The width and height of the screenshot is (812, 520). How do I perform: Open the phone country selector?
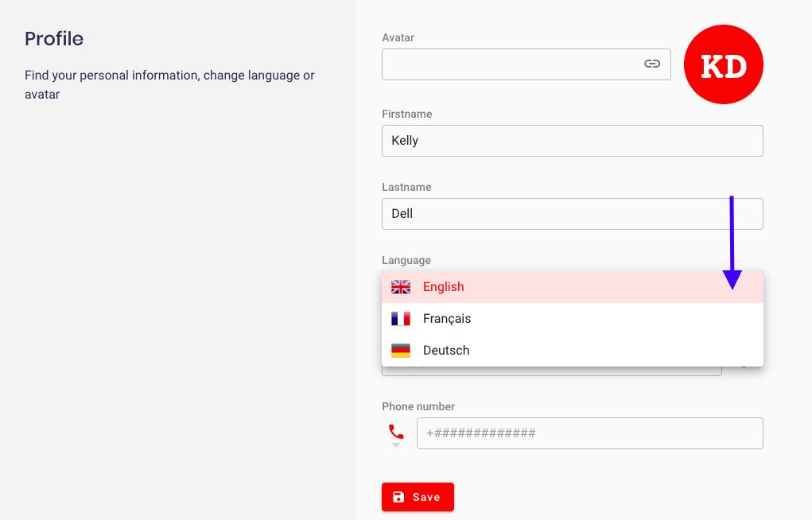click(x=396, y=434)
